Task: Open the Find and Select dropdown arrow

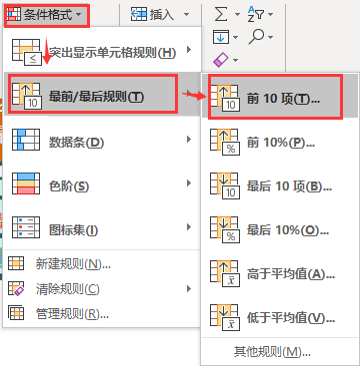Action: tap(270, 37)
